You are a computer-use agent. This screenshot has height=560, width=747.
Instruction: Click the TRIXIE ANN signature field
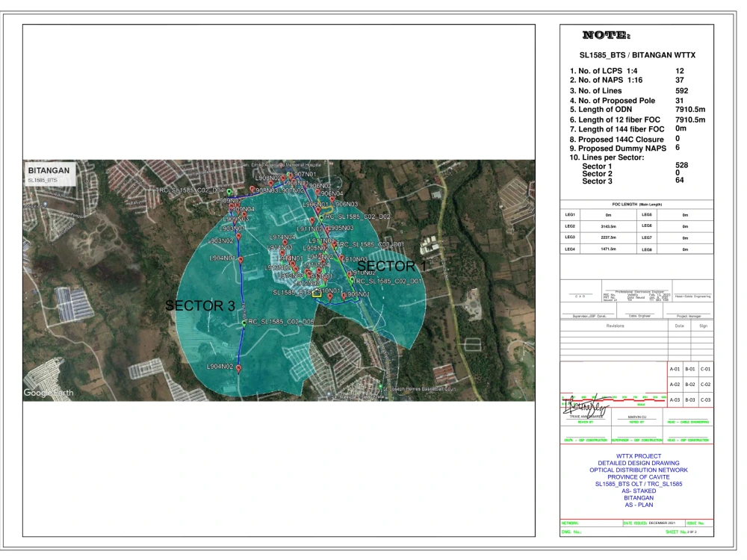(x=587, y=416)
